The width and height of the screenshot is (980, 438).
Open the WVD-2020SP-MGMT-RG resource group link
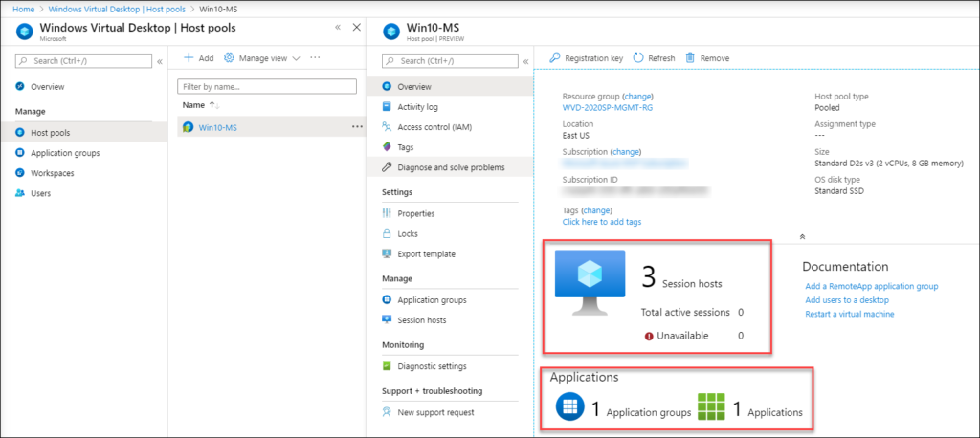pos(608,107)
